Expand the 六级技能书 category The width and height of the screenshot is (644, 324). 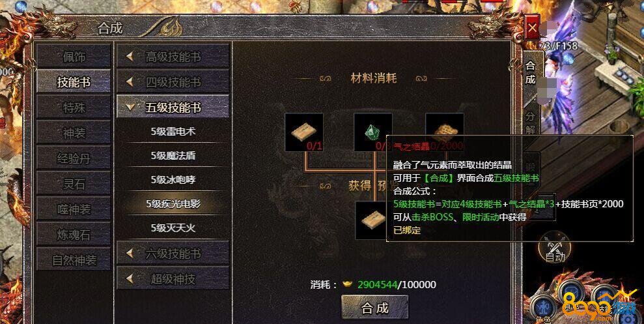(x=173, y=254)
